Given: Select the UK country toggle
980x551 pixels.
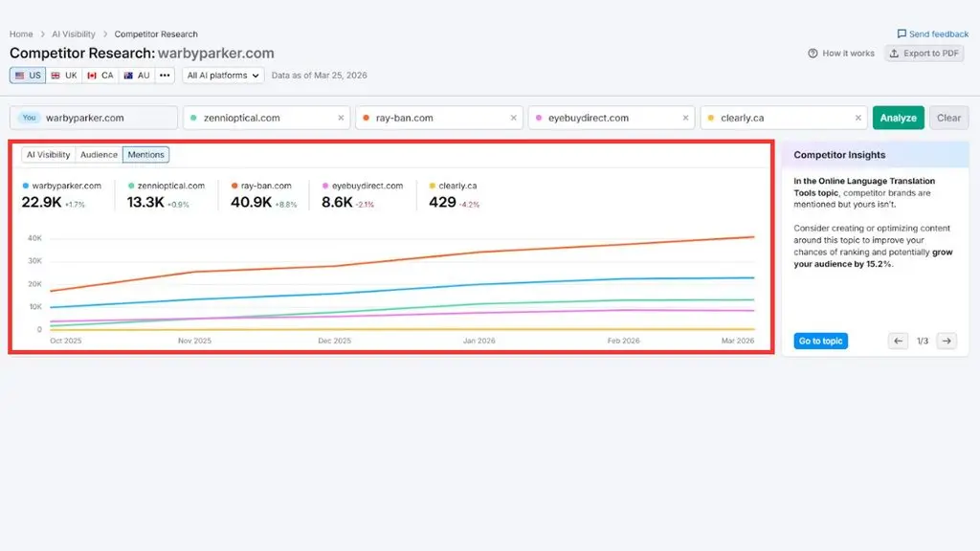Looking at the screenshot, I should click(64, 75).
